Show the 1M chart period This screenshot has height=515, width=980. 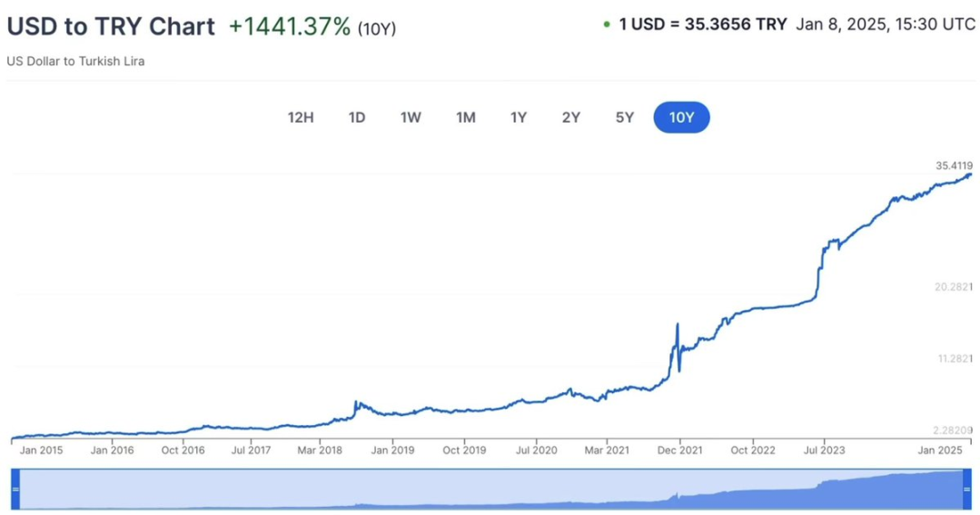pos(466,117)
